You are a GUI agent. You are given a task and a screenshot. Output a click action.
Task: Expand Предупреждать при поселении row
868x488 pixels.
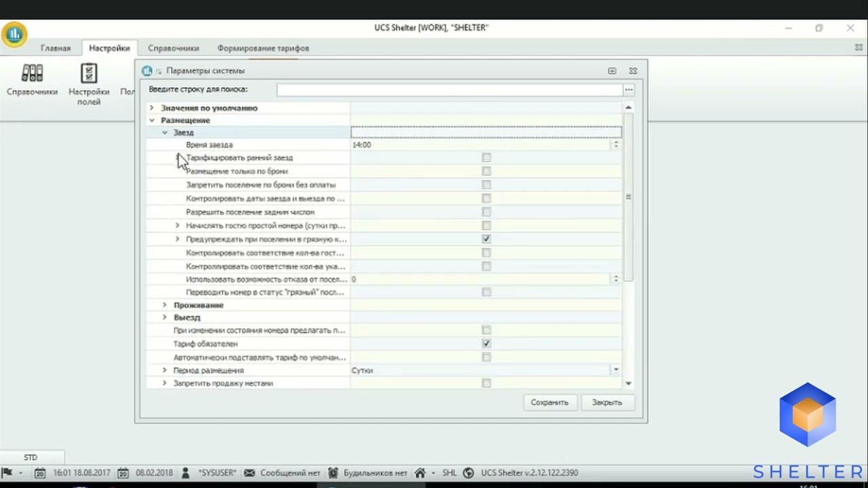tap(178, 239)
